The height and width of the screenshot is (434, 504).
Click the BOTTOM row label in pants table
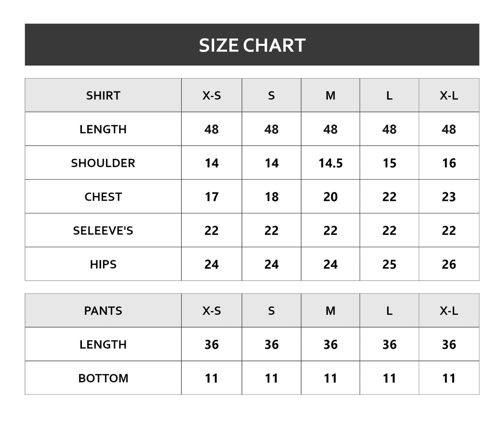pyautogui.click(x=103, y=378)
